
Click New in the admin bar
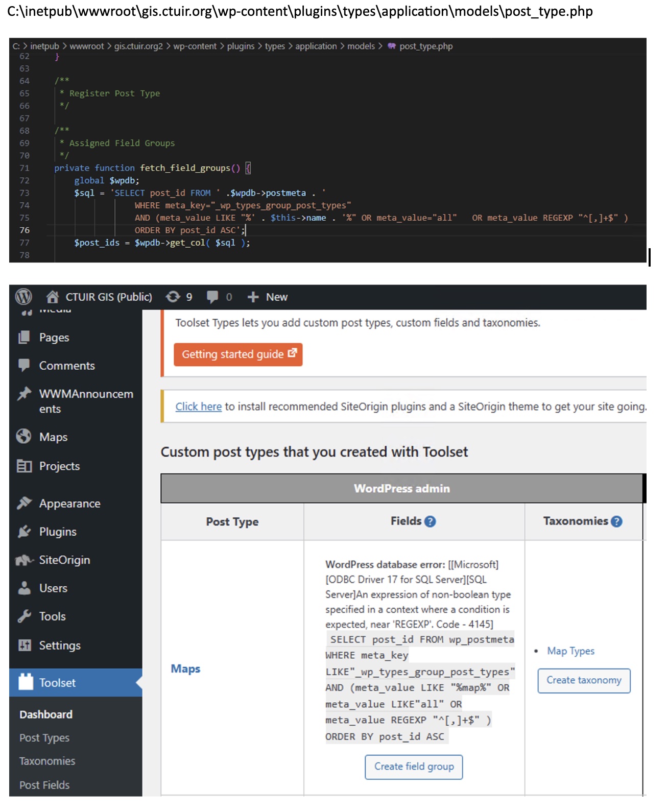[277, 297]
